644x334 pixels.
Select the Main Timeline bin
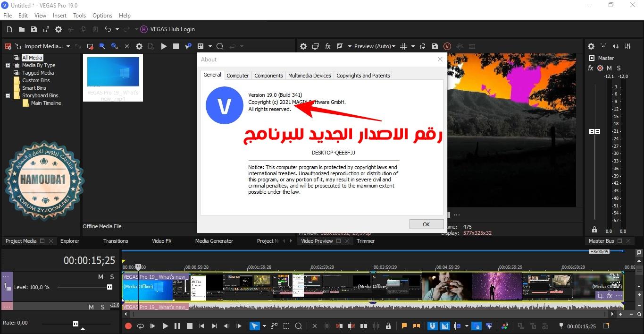(46, 103)
